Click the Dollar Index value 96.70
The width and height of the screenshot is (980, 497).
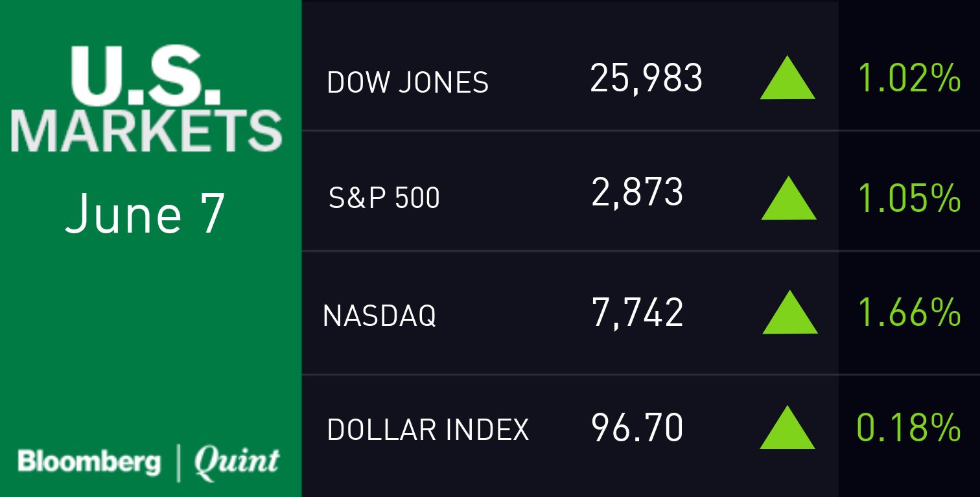click(637, 428)
